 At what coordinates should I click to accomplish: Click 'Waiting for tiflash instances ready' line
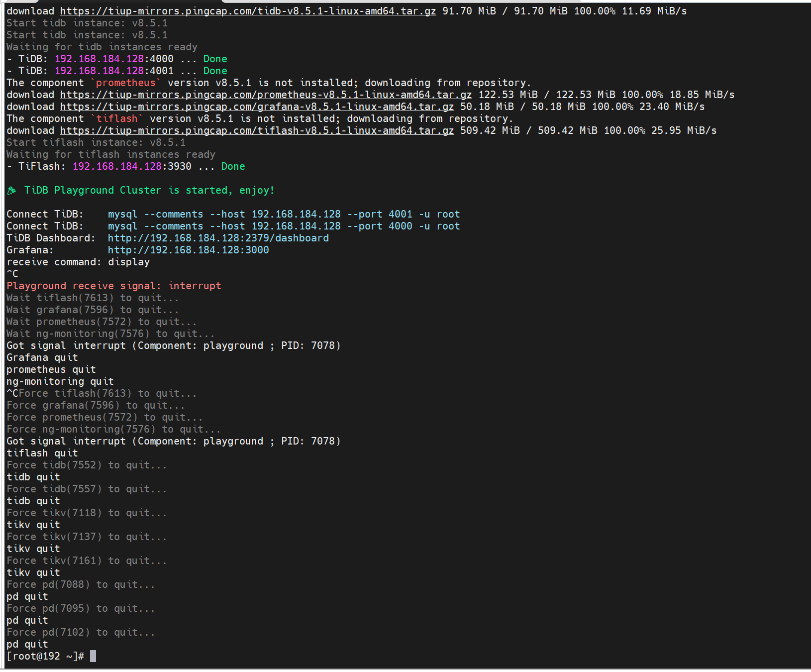tap(110, 154)
